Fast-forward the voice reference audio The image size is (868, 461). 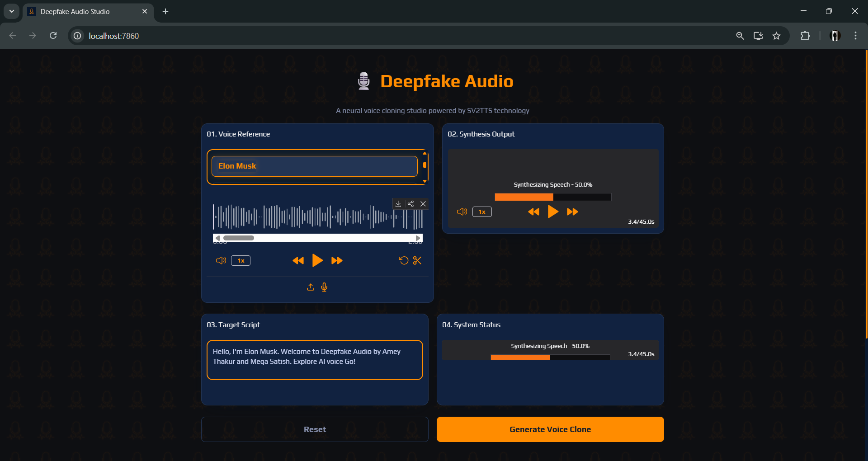coord(337,260)
